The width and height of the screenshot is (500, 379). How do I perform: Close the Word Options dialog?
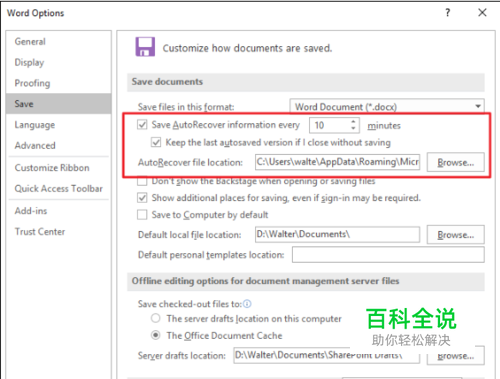[482, 13]
